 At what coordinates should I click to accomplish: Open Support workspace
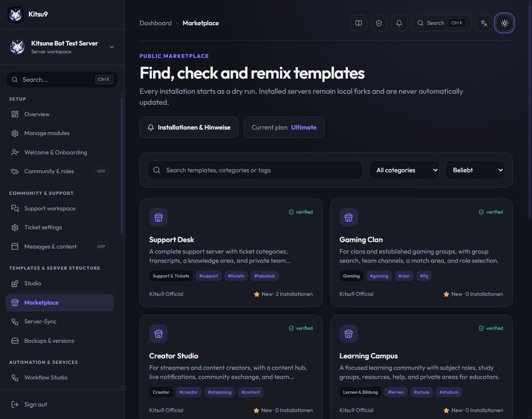tap(60, 209)
